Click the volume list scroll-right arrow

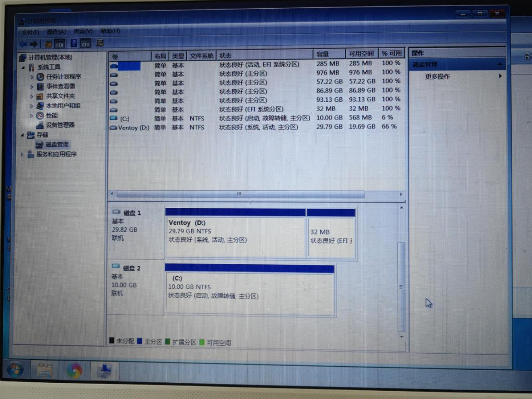coord(401,194)
